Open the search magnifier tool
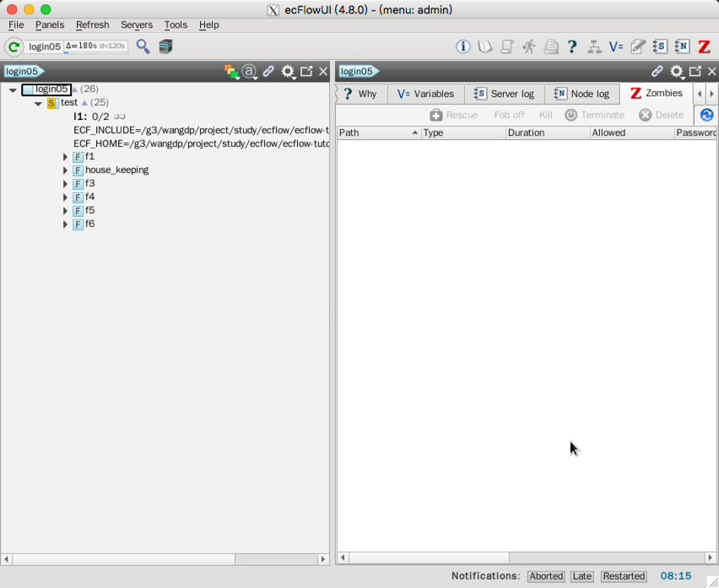 tap(143, 46)
